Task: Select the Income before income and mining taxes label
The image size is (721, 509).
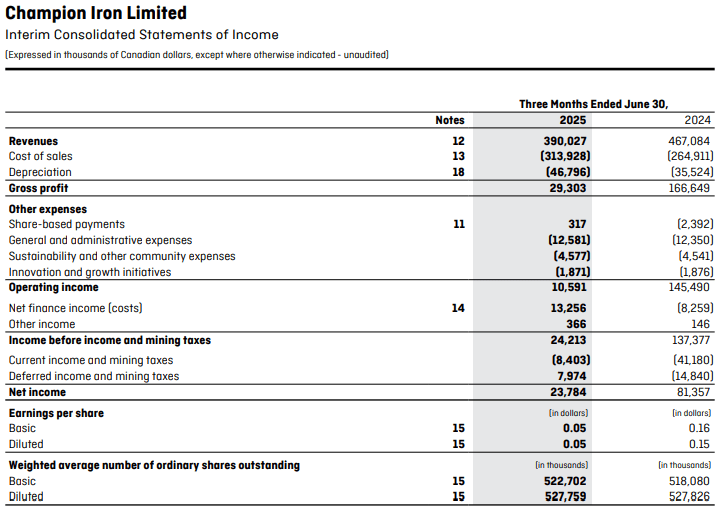Action: 110,341
